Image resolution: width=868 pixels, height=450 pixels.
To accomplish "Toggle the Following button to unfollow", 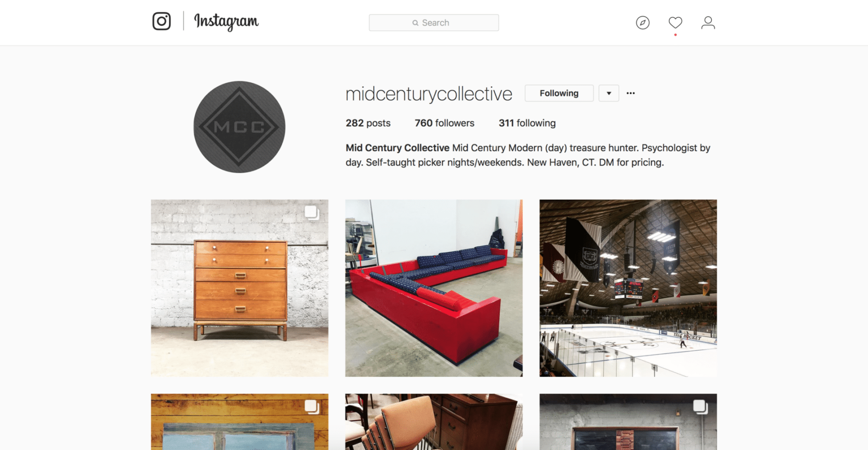I will tap(559, 93).
